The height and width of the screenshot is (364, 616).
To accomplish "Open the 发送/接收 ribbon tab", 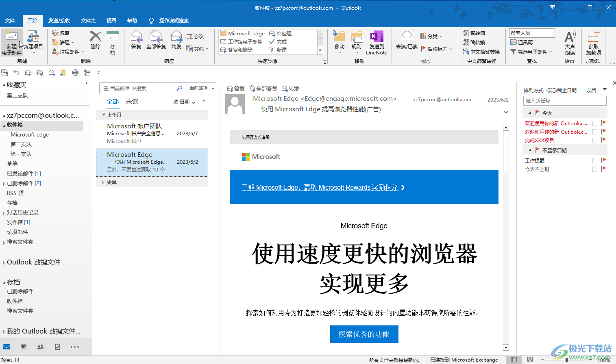I will point(59,21).
